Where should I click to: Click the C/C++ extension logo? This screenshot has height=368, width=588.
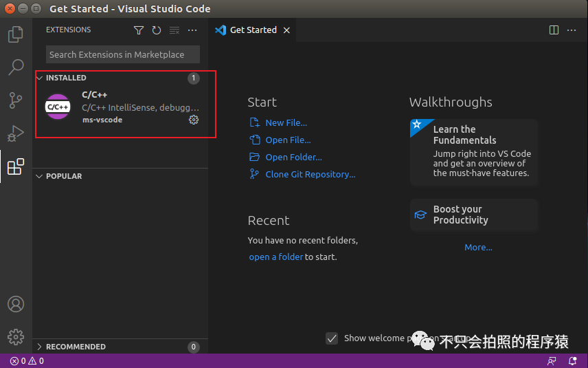tap(58, 107)
